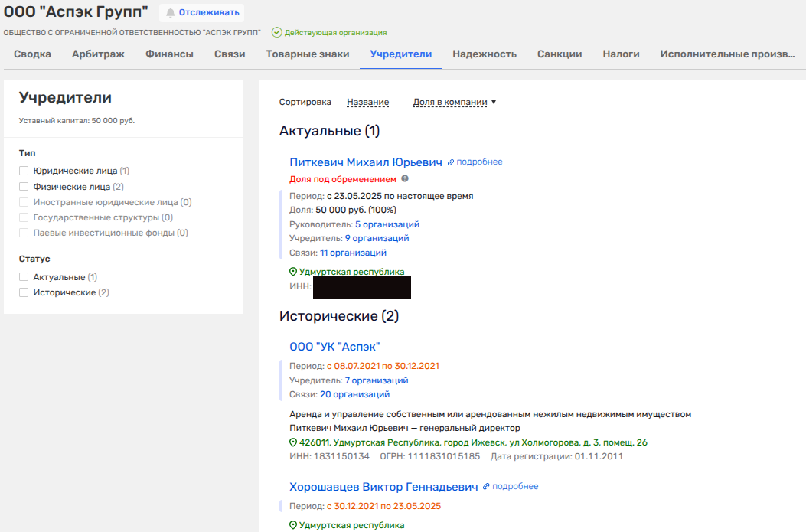Image resolution: width=806 pixels, height=532 pixels.
Task: Open the ООО "УК "Аспэк" company link
Action: (334, 347)
